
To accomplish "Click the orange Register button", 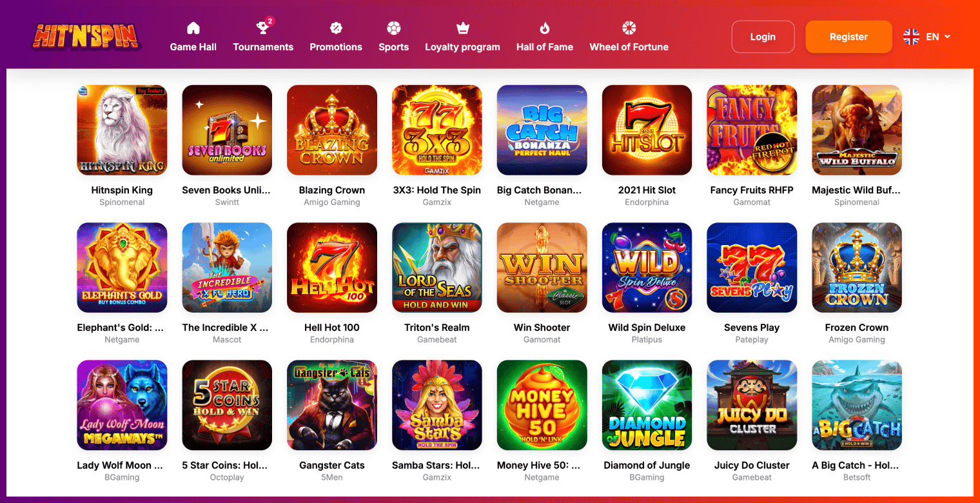I will [848, 37].
